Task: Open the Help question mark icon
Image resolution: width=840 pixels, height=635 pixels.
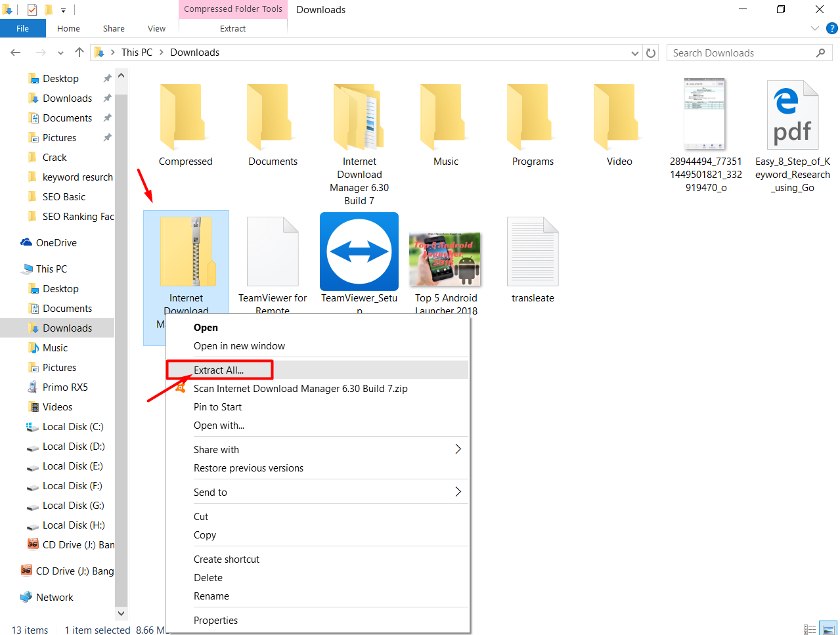Action: click(x=831, y=28)
